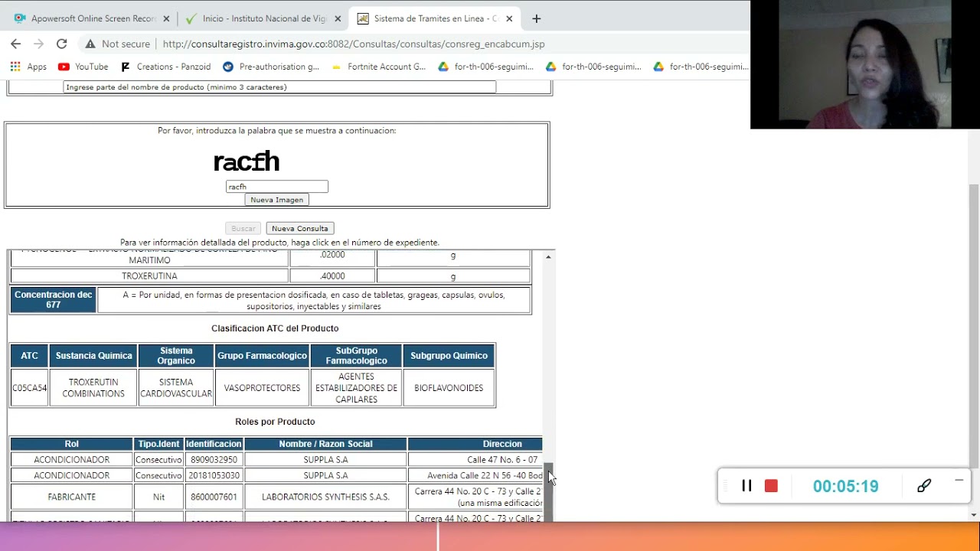The width and height of the screenshot is (980, 551).
Task: Click the BIOFLAVONOIDES cell
Action: pos(449,388)
